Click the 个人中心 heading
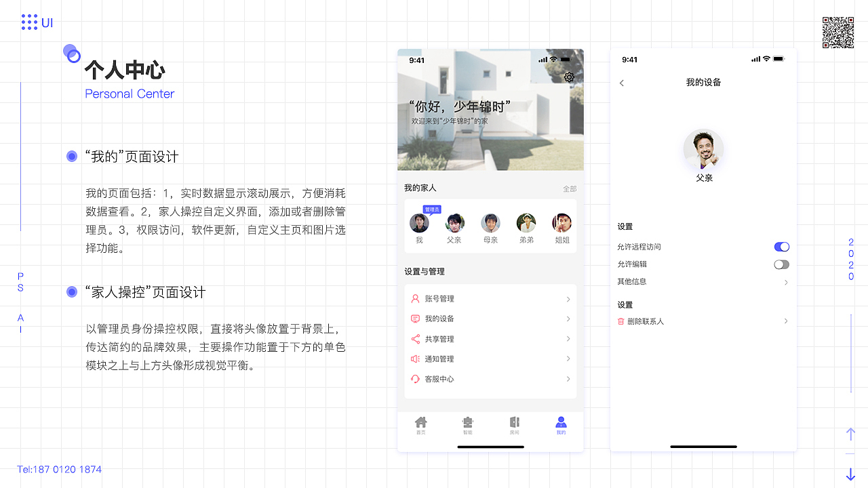 coord(125,70)
